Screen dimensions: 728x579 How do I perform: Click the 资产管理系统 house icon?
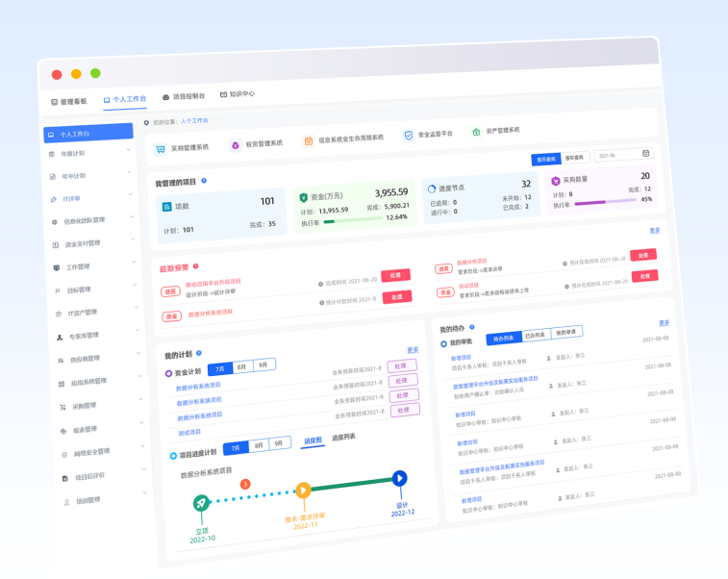click(x=475, y=132)
